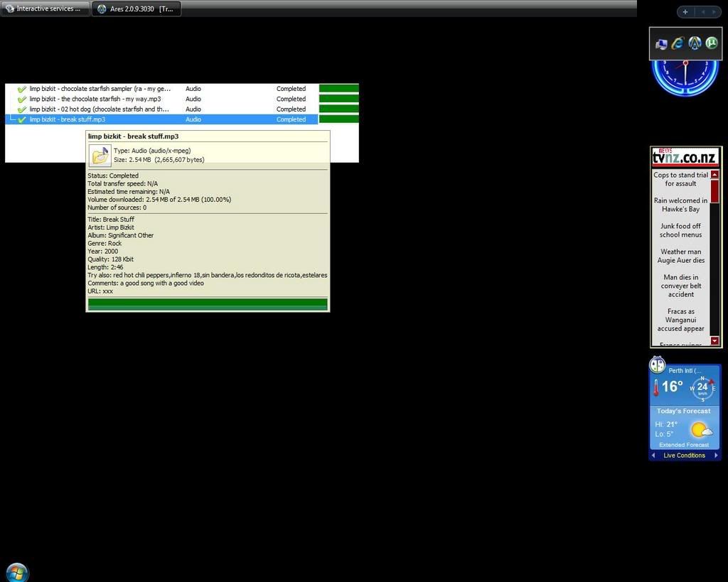Select the chocolate starfish sampler download
Screen dimensions: 728x582
tap(100, 89)
